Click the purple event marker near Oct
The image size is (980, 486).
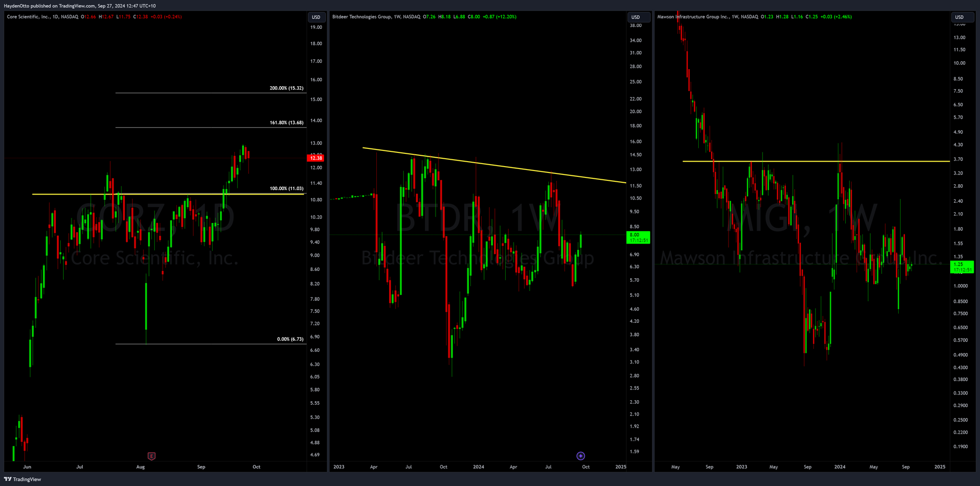[x=581, y=456]
